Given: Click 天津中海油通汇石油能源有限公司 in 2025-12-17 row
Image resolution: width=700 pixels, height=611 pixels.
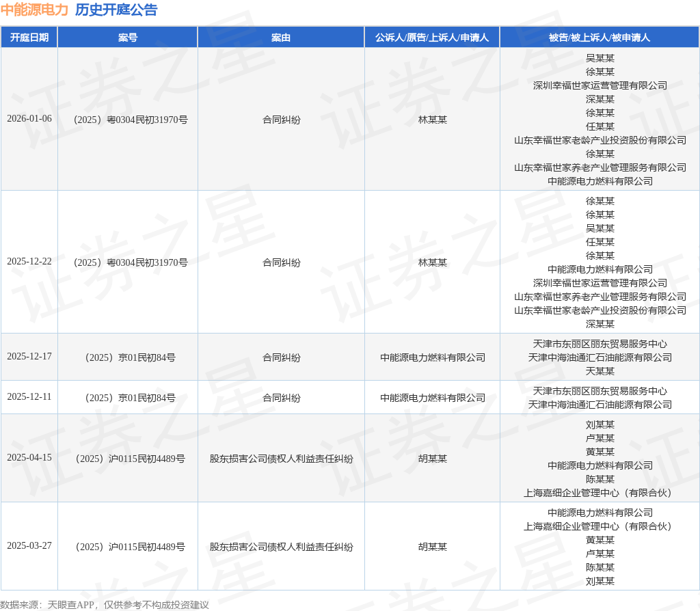Looking at the screenshot, I should (x=600, y=357).
